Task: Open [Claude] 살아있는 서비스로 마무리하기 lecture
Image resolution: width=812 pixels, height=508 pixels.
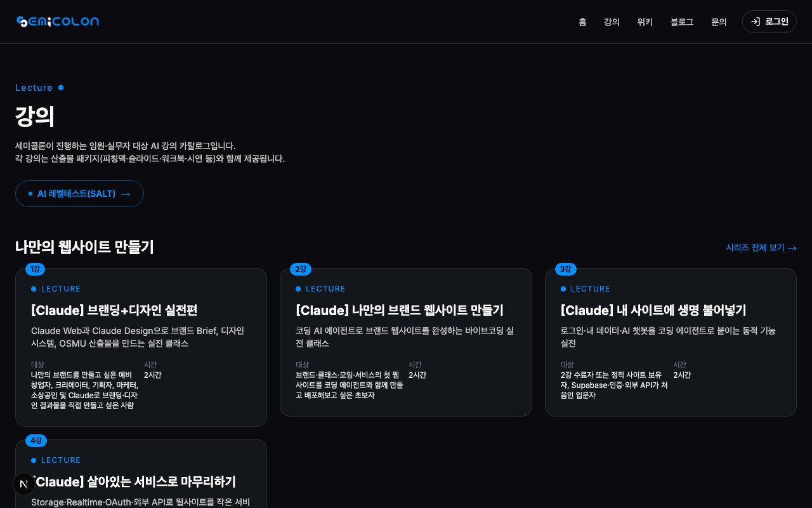Action: 133,482
